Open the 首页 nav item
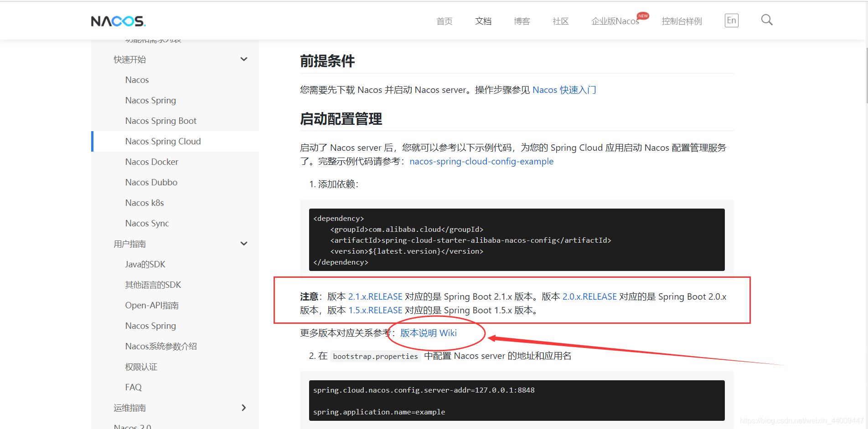 tap(444, 21)
